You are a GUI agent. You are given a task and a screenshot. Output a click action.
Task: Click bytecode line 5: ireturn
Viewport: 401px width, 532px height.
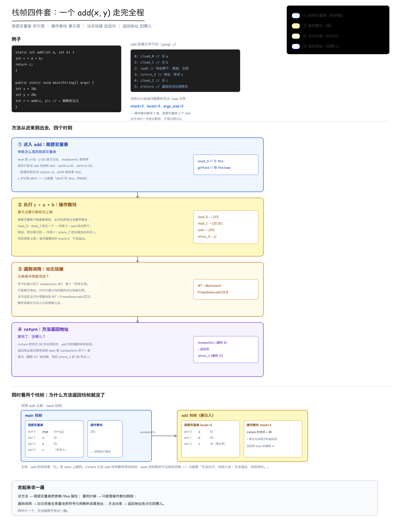161,87
